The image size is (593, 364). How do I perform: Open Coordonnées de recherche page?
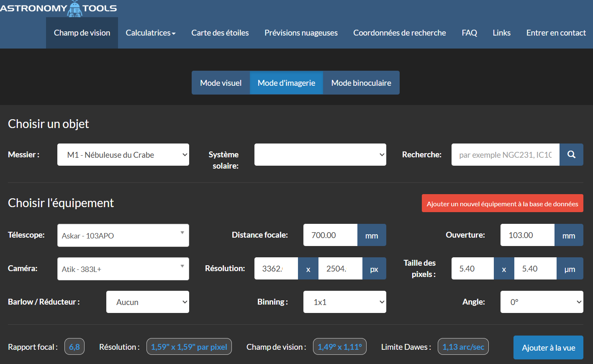(400, 33)
